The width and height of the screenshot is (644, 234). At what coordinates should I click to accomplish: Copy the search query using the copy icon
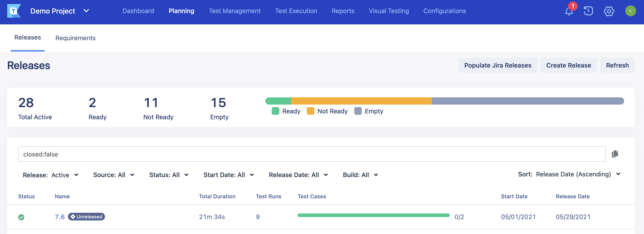[x=614, y=154]
